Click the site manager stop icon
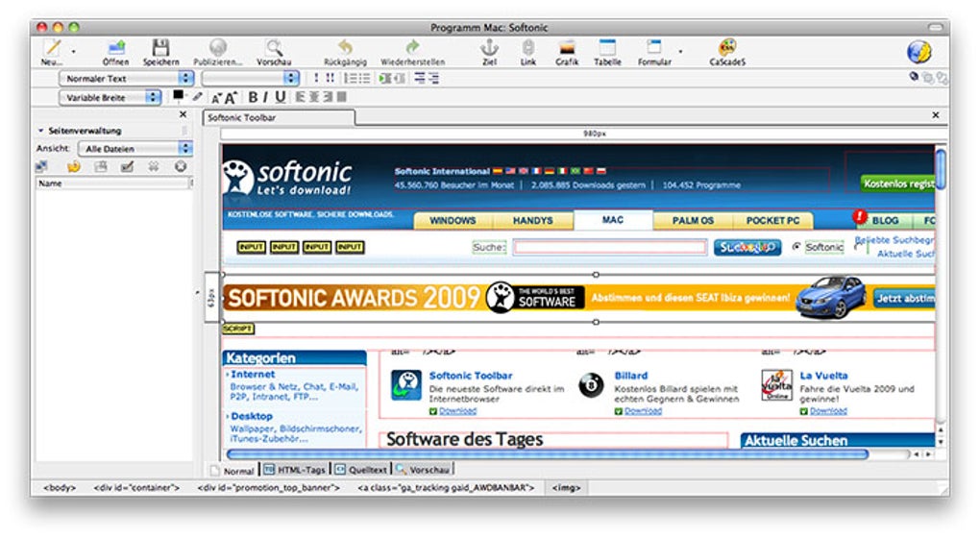 (x=181, y=166)
